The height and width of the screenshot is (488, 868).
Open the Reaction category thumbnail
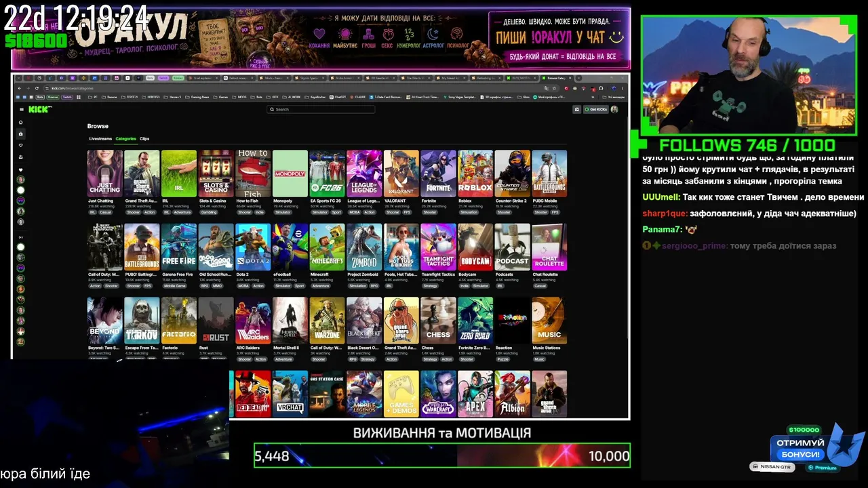click(512, 321)
